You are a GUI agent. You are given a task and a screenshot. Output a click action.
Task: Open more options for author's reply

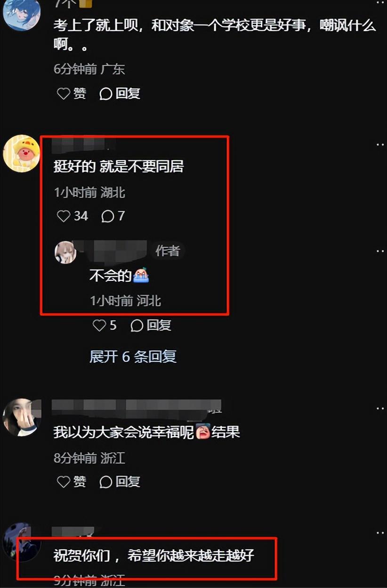[x=380, y=251]
